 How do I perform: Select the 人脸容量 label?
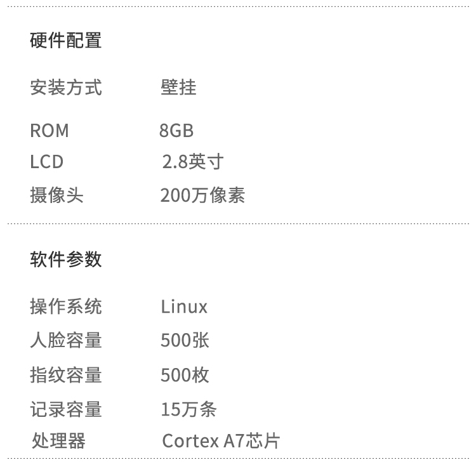[x=66, y=341]
